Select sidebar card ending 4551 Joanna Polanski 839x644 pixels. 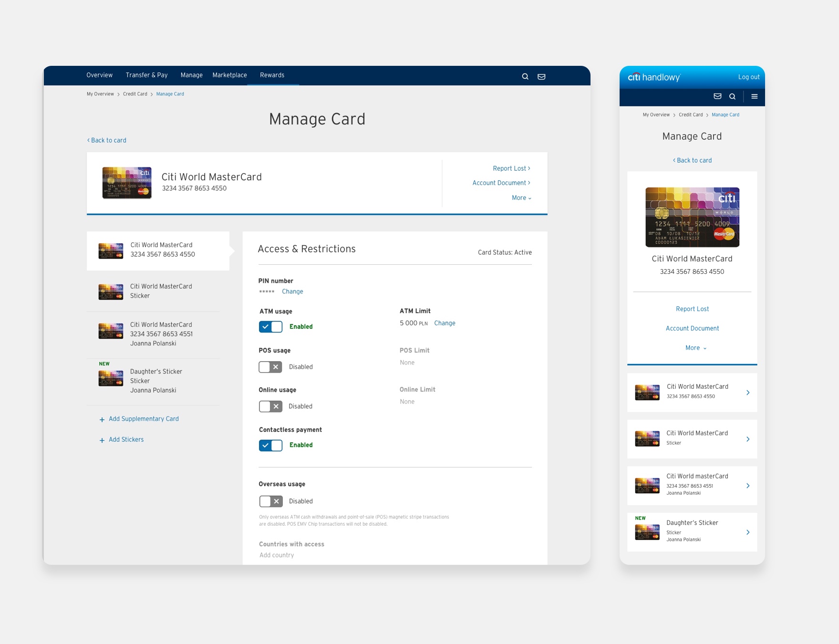[x=153, y=334]
